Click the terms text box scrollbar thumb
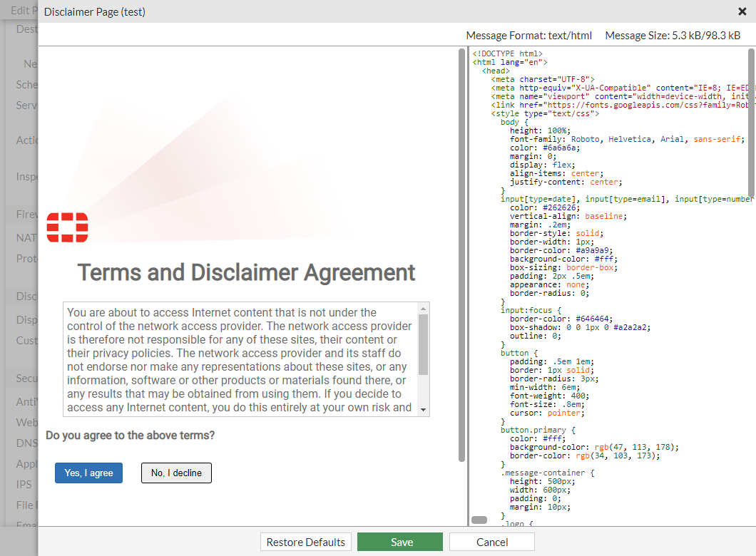The height and width of the screenshot is (556, 756). pyautogui.click(x=424, y=344)
